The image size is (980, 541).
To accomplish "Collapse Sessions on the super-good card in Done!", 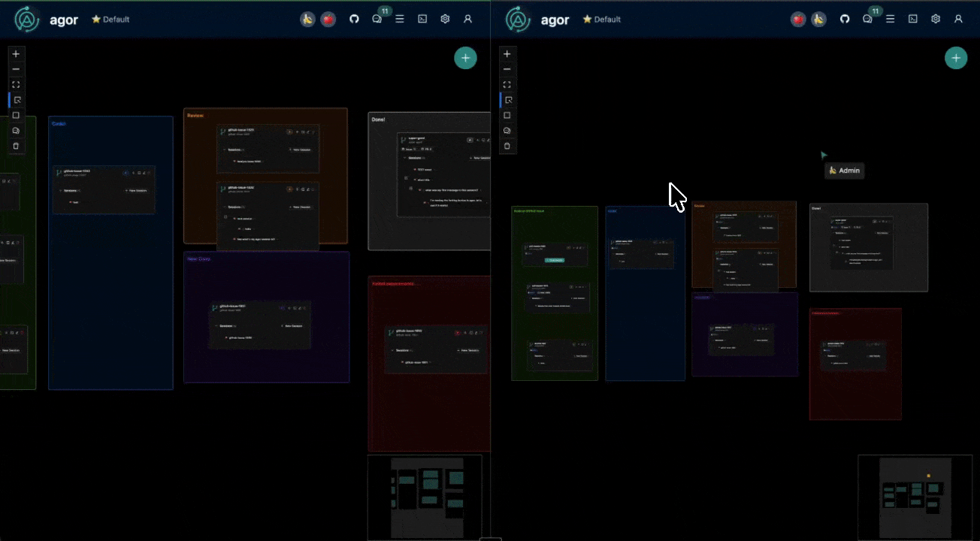I will pyautogui.click(x=405, y=158).
